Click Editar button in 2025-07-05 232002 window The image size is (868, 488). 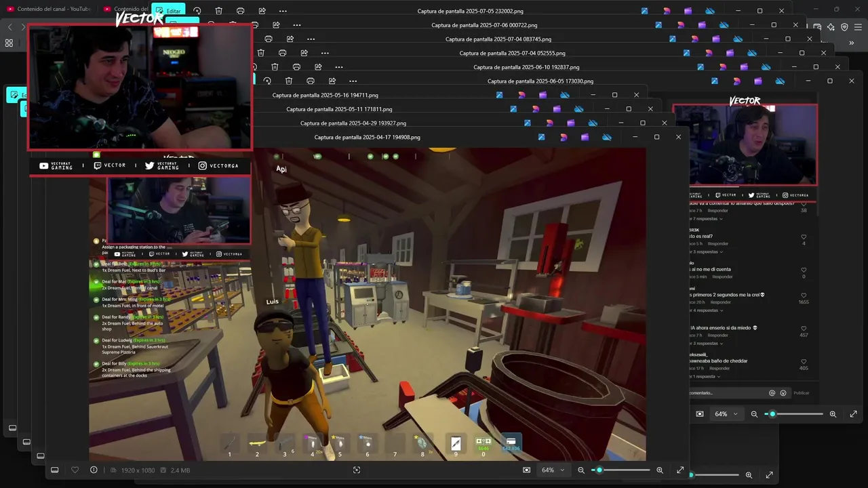(167, 11)
